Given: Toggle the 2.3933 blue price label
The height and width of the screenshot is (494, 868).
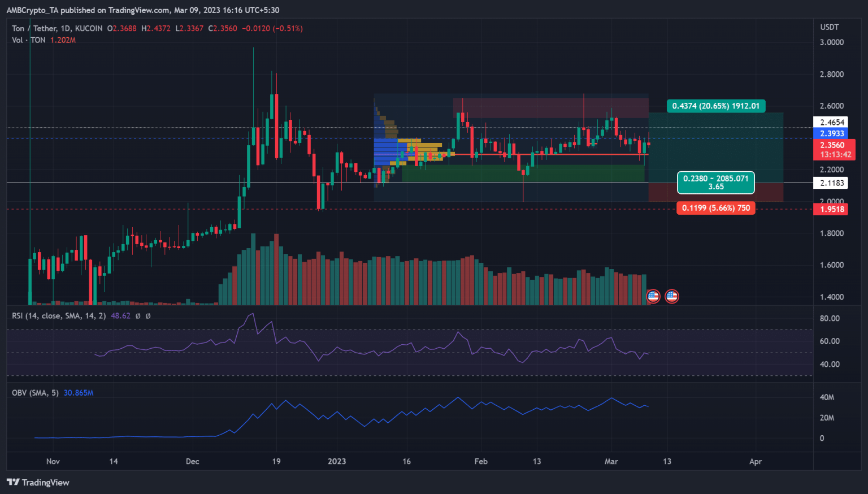Looking at the screenshot, I should pyautogui.click(x=832, y=133).
